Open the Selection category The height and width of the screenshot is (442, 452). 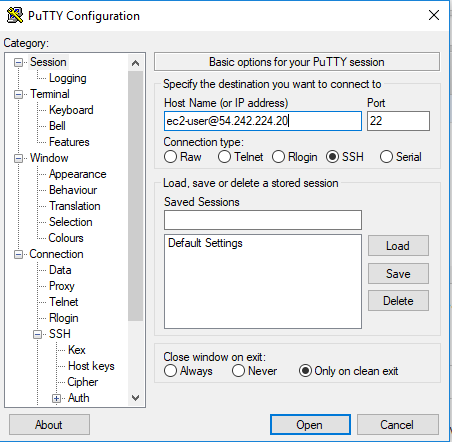(70, 222)
